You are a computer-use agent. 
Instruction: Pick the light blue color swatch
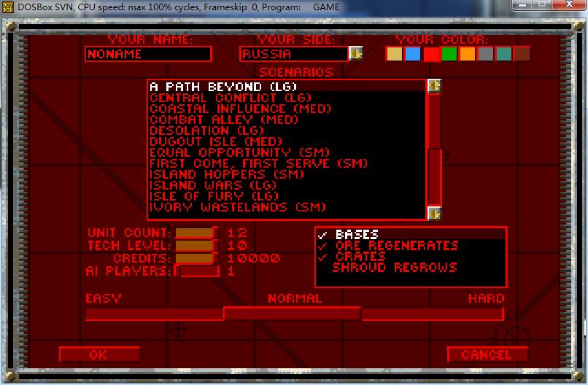[x=412, y=54]
